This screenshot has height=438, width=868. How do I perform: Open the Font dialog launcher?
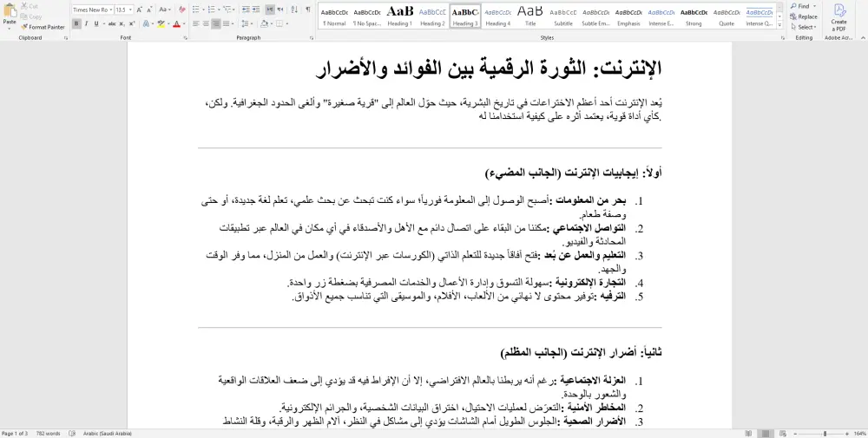[186, 38]
